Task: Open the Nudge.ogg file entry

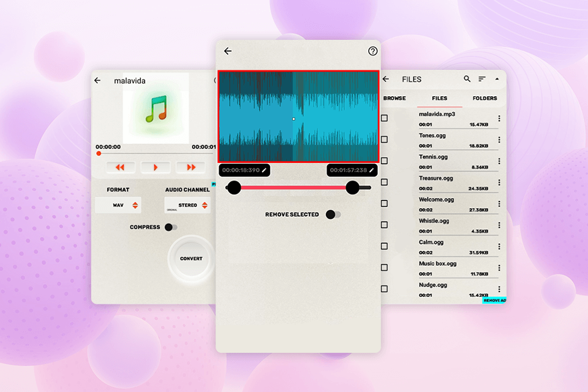Action: pyautogui.click(x=458, y=290)
